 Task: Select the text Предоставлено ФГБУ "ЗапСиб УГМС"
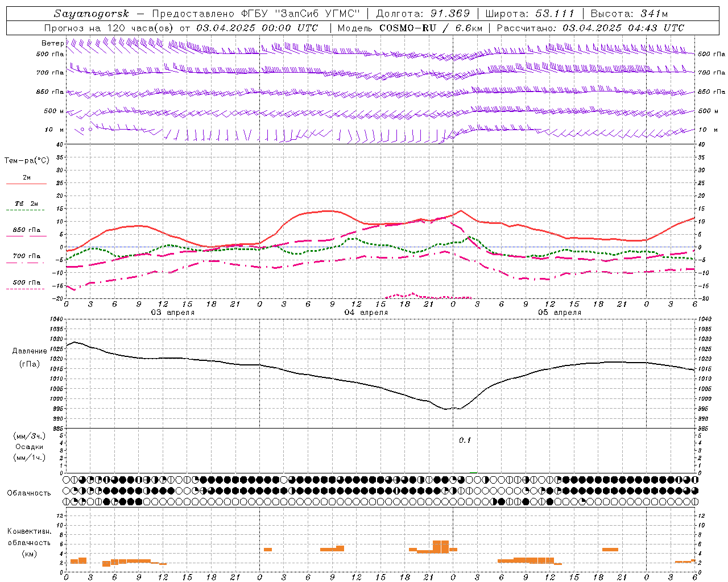click(x=256, y=14)
